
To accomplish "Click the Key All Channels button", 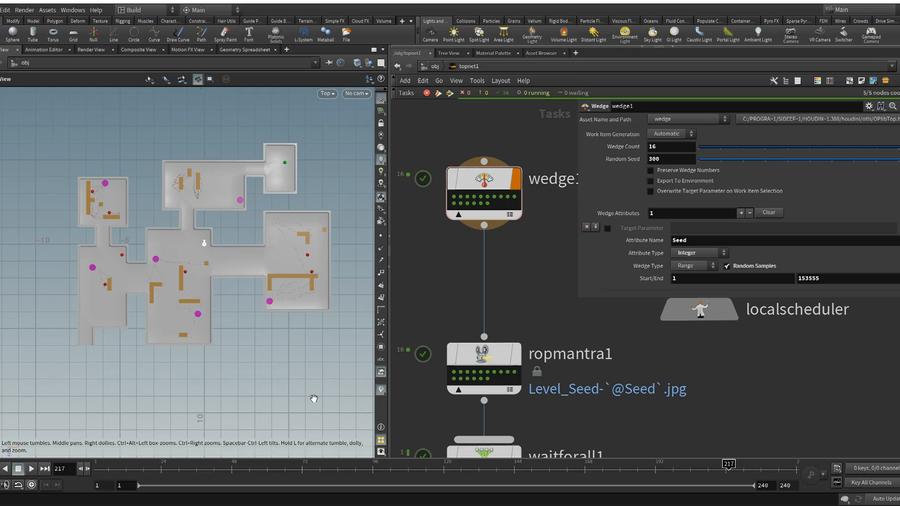I will (871, 483).
